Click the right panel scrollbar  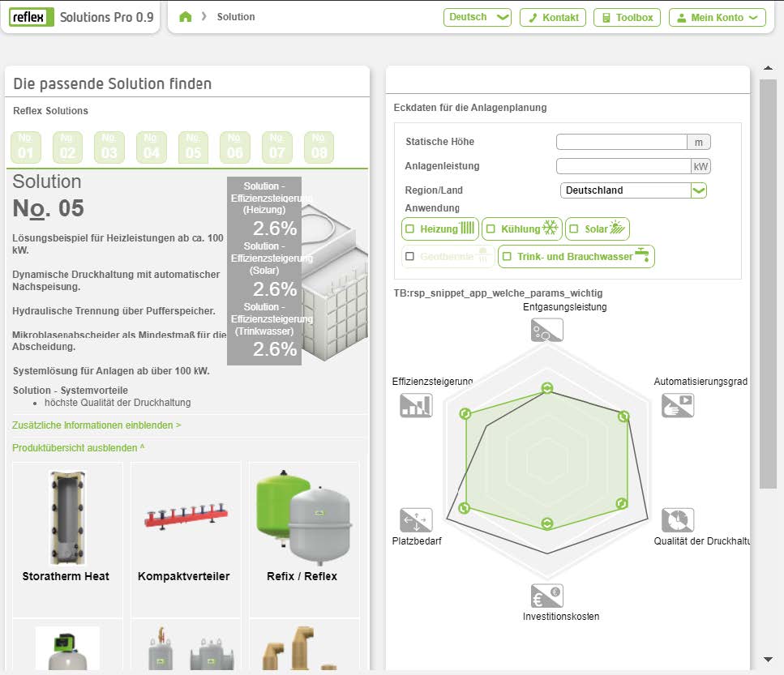coord(768,284)
